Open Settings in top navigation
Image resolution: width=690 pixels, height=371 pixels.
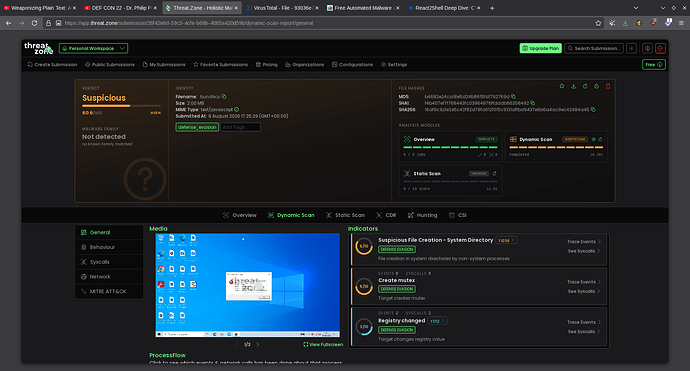pos(394,65)
